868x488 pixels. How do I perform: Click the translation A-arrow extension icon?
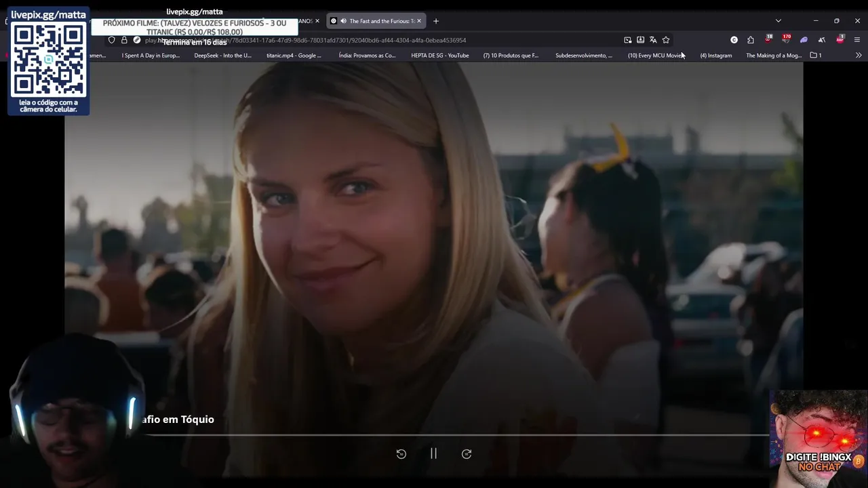point(821,40)
